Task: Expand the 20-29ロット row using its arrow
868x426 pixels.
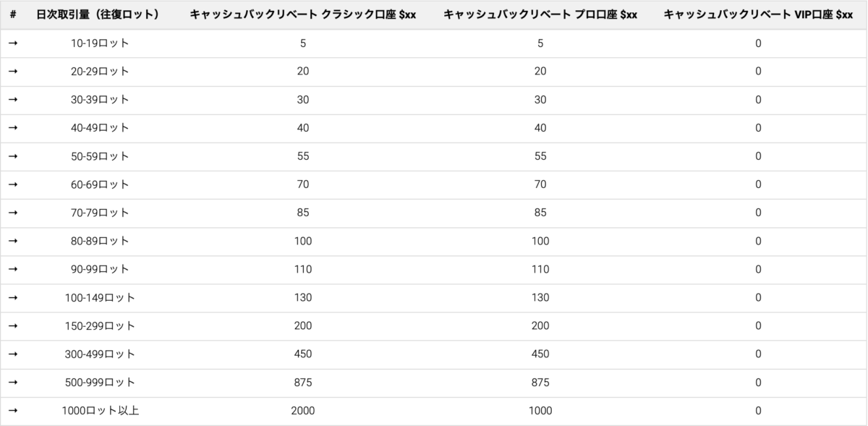Action: coord(13,72)
